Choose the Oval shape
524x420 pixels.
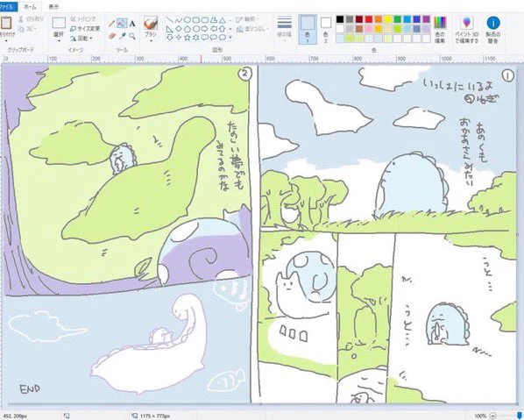pos(188,20)
